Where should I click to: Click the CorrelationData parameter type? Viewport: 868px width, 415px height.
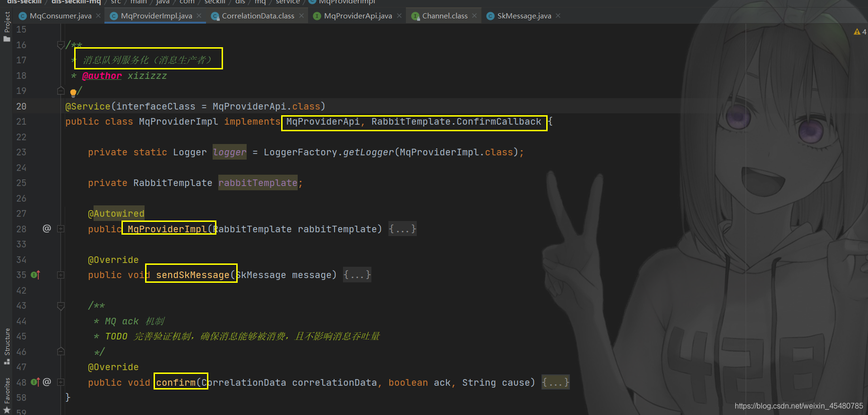244,382
